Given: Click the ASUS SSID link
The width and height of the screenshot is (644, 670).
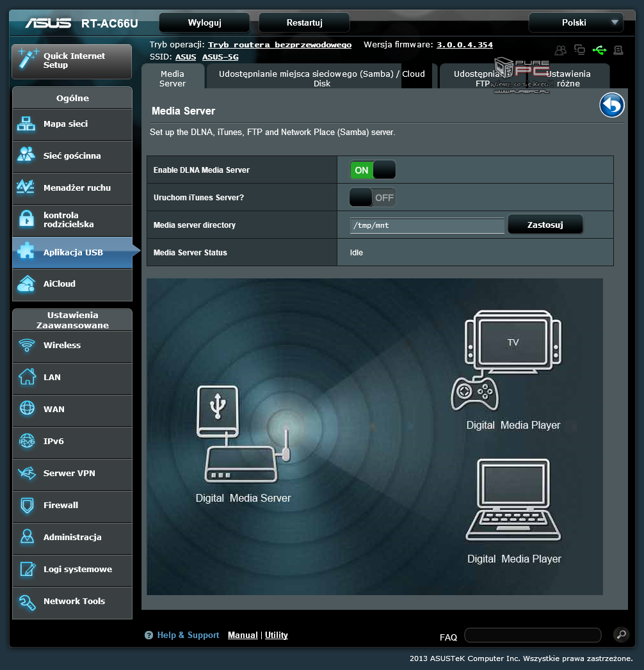Looking at the screenshot, I should point(186,57).
